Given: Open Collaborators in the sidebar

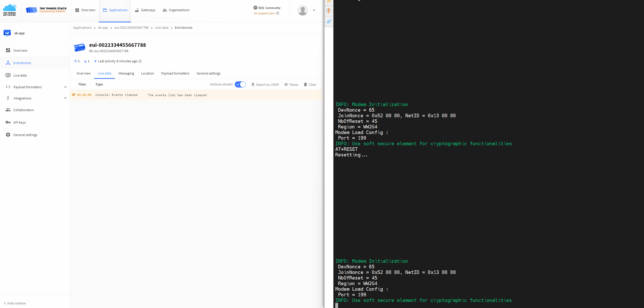Looking at the screenshot, I should point(23,110).
